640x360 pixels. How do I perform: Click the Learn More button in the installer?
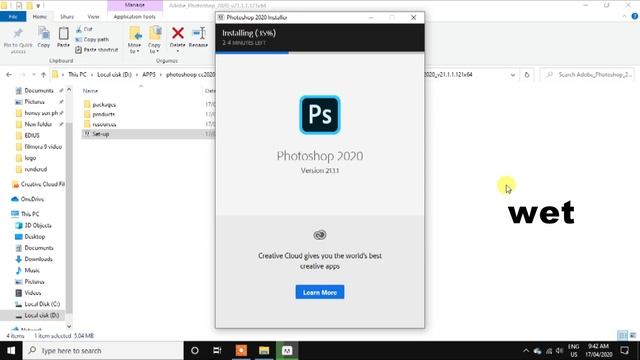pos(320,292)
